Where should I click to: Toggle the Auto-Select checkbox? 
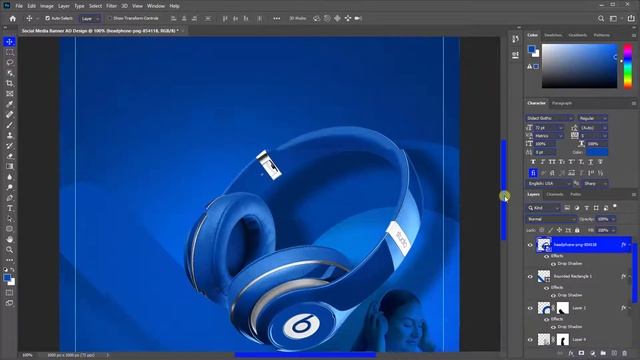coord(47,18)
